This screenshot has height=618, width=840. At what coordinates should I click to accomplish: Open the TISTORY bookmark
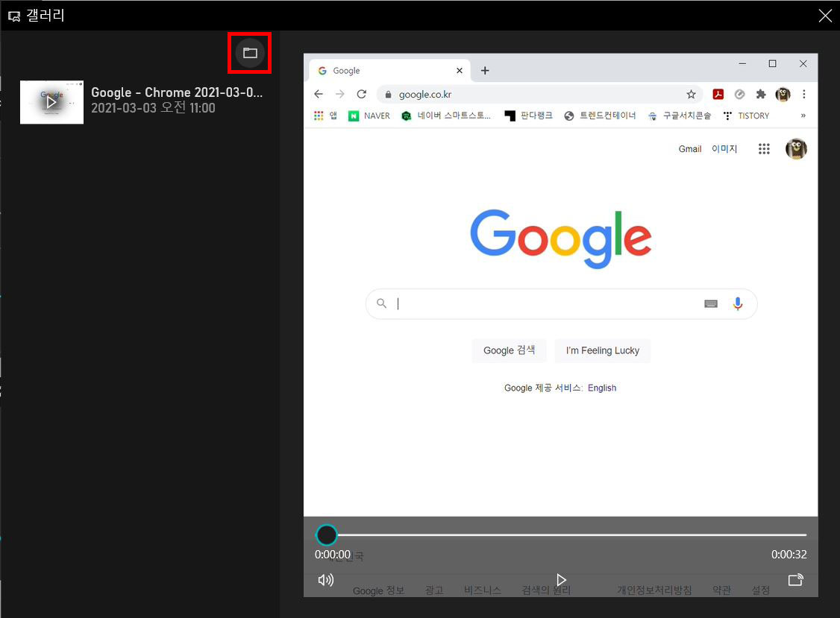pyautogui.click(x=746, y=116)
